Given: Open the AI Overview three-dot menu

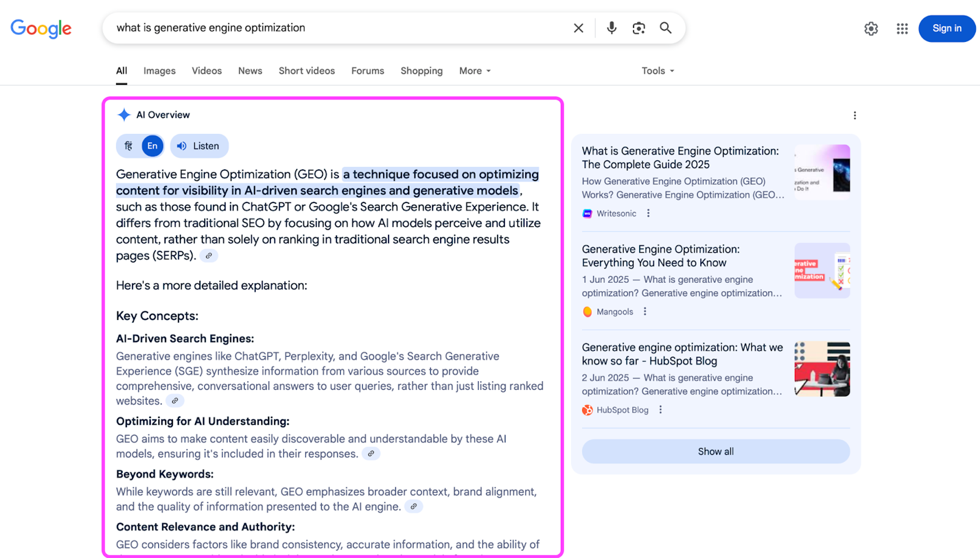Looking at the screenshot, I should [855, 115].
